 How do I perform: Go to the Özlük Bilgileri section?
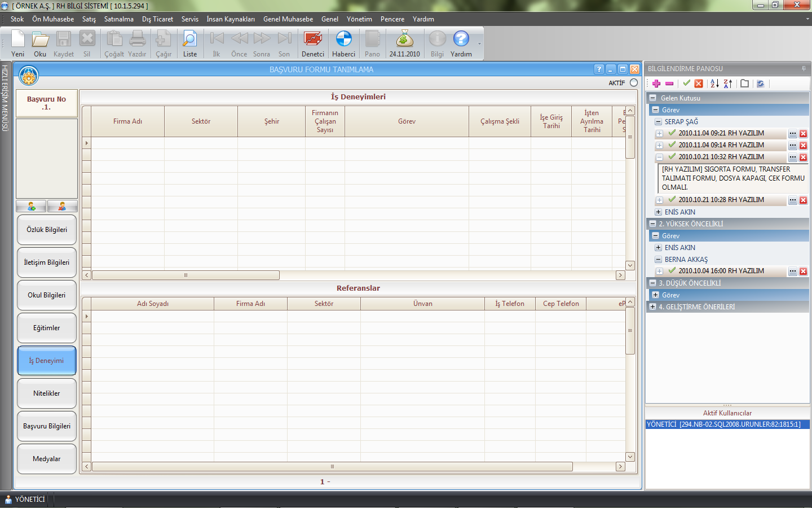click(x=47, y=230)
